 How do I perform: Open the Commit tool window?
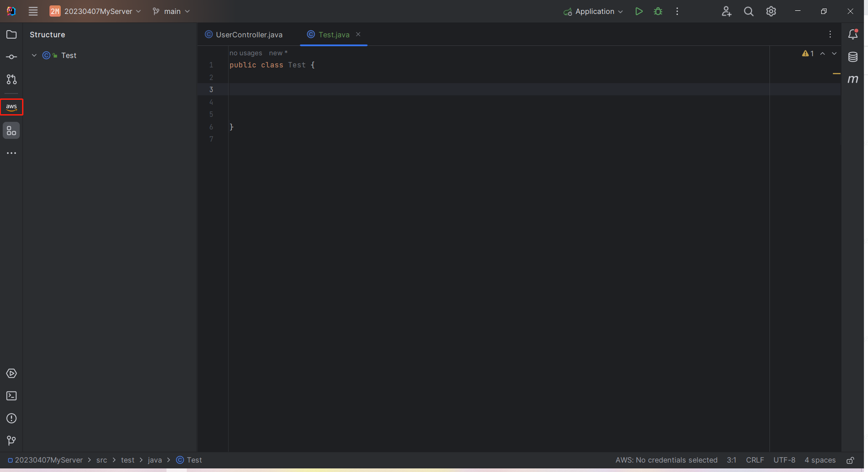pyautogui.click(x=11, y=57)
